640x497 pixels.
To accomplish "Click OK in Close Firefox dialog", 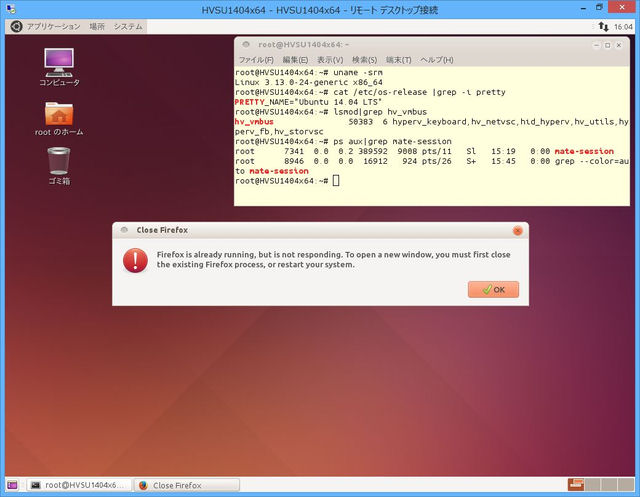I will (493, 289).
